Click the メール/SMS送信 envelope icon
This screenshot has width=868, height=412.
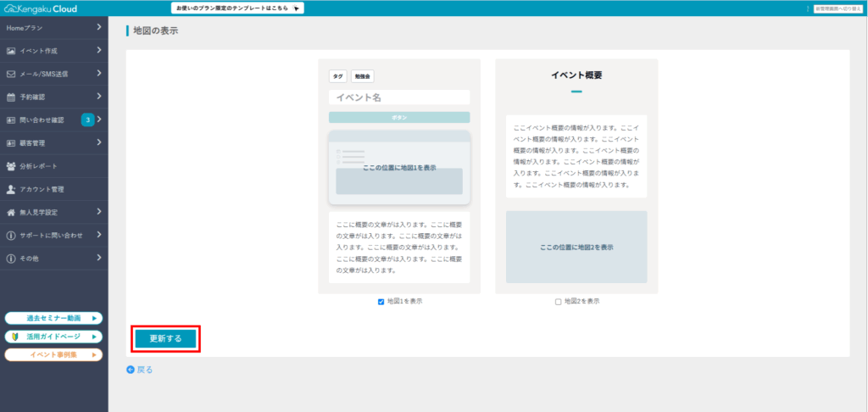(x=11, y=74)
